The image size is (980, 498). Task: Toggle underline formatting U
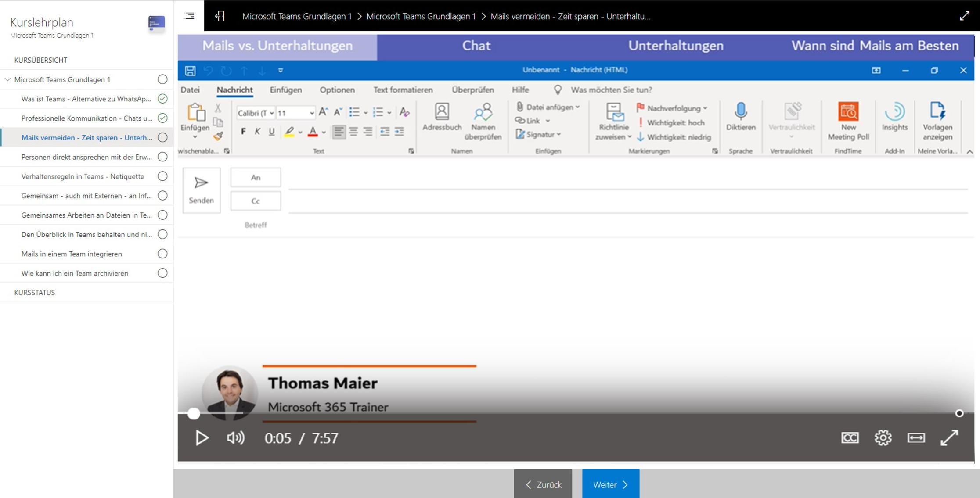click(x=271, y=131)
